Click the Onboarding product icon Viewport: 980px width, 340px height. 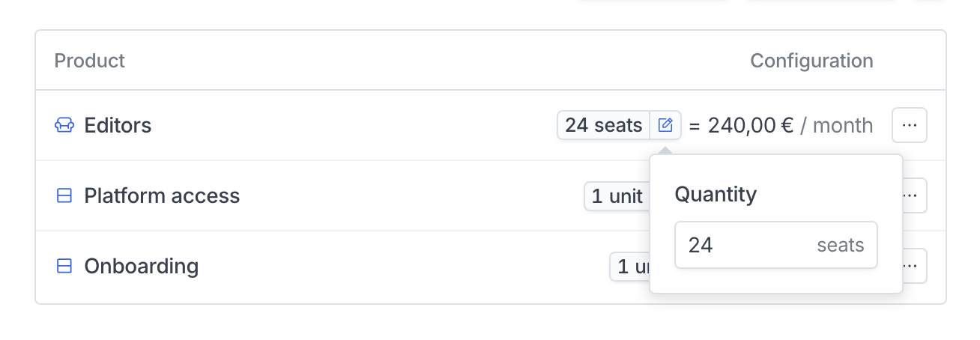coord(64,266)
